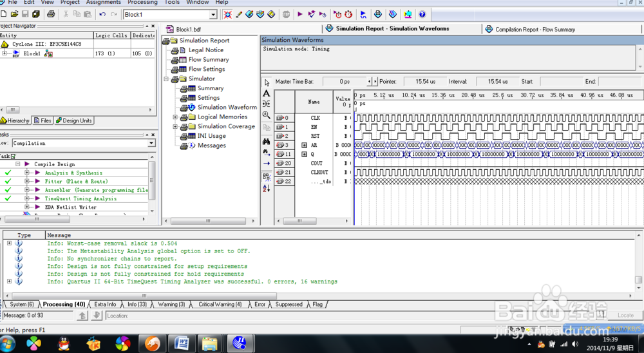This screenshot has height=353, width=644.
Task: Expand the Block1 entity in hierarchy
Action: coord(5,53)
